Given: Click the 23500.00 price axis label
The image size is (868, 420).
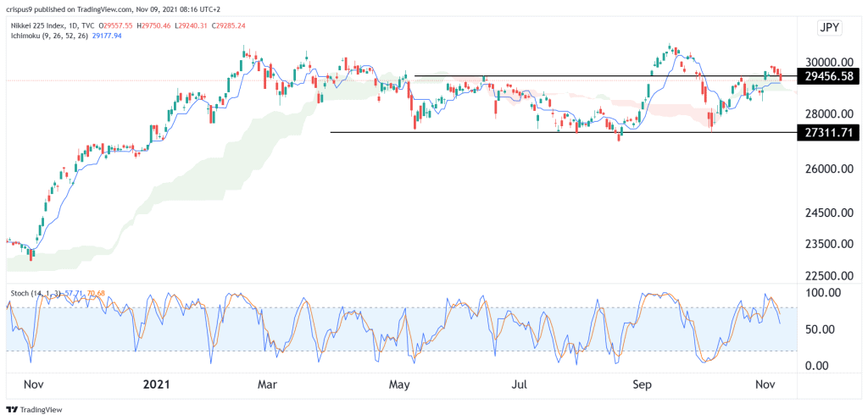Looking at the screenshot, I should (x=828, y=244).
